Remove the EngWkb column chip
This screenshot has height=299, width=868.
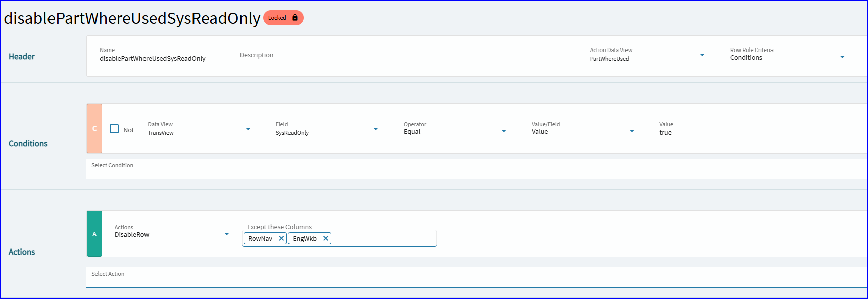click(326, 238)
